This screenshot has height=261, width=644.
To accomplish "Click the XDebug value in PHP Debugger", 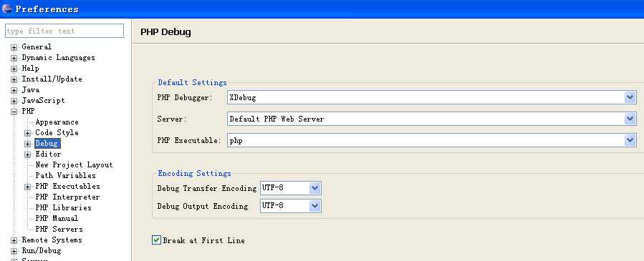I will [x=243, y=97].
